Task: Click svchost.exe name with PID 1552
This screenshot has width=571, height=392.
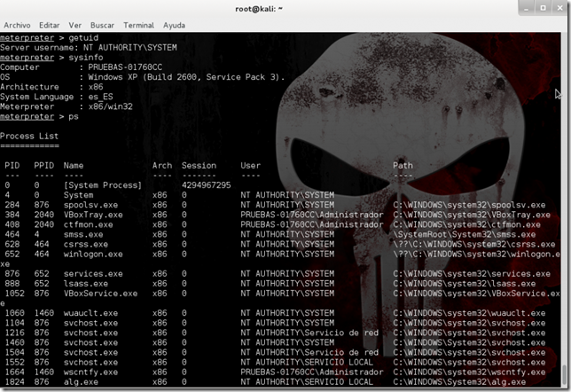Action: 90,363
